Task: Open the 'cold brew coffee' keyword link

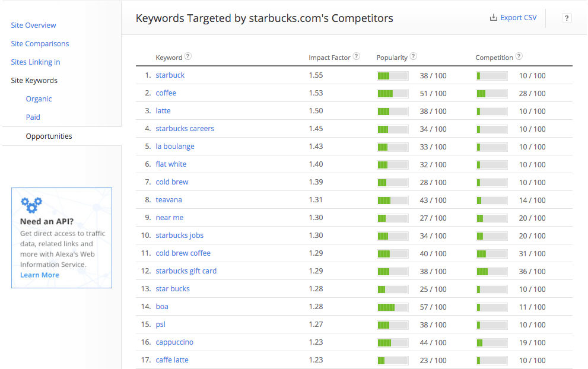Action: 183,253
